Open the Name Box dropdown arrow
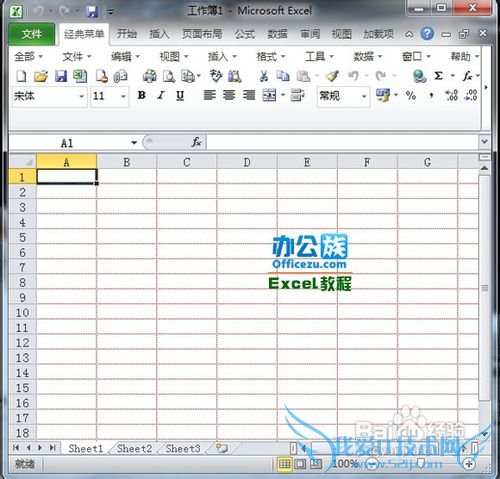 point(134,143)
